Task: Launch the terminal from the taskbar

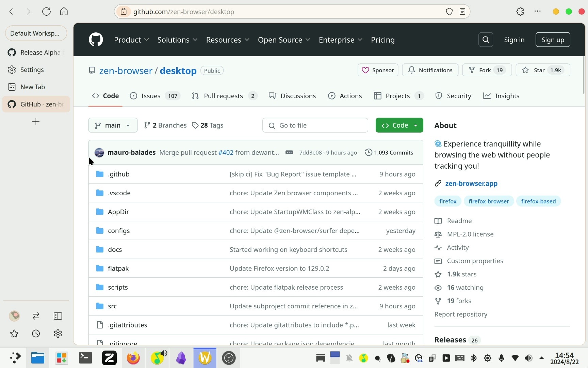Action: (x=85, y=358)
